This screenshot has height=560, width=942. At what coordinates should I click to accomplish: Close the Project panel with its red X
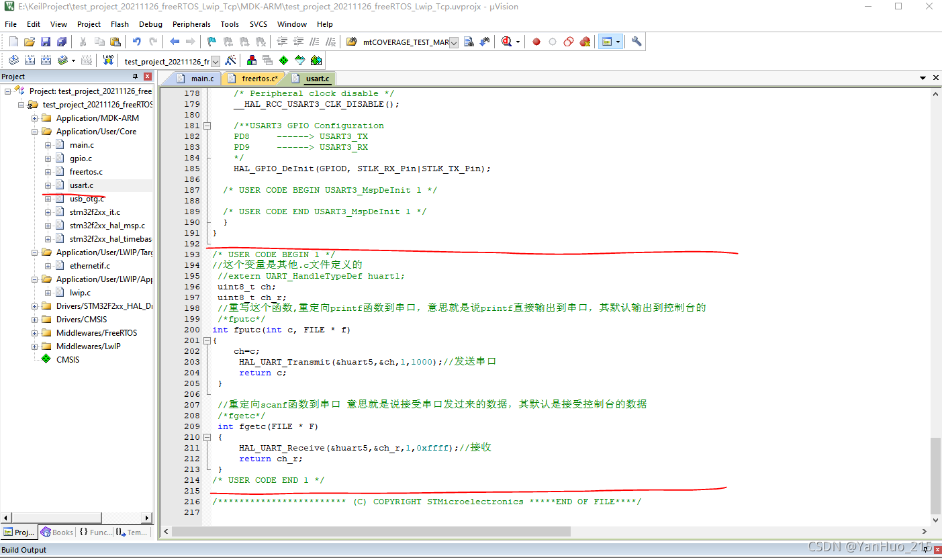coord(148,77)
